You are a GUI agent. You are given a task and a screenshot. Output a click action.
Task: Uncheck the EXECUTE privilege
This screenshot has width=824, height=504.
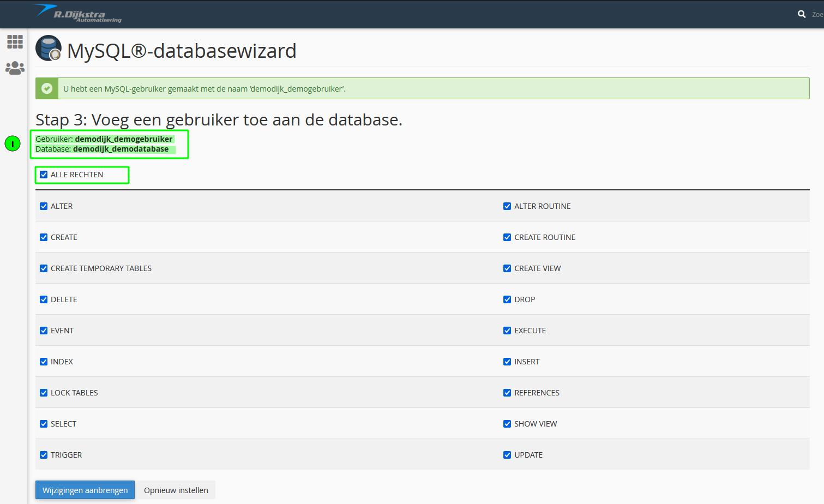[507, 331]
